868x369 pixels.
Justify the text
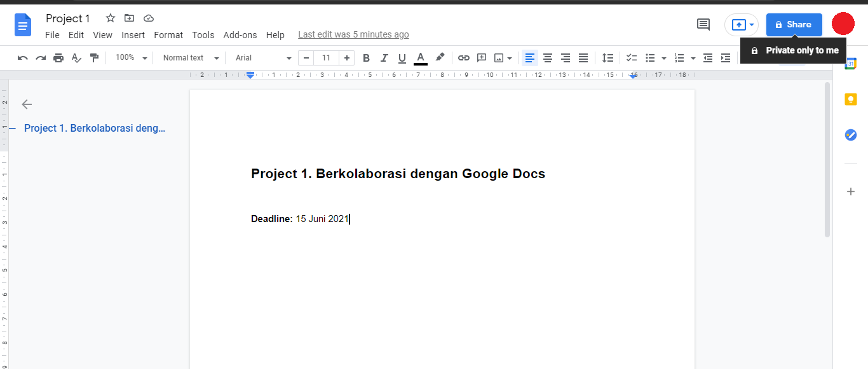(583, 58)
